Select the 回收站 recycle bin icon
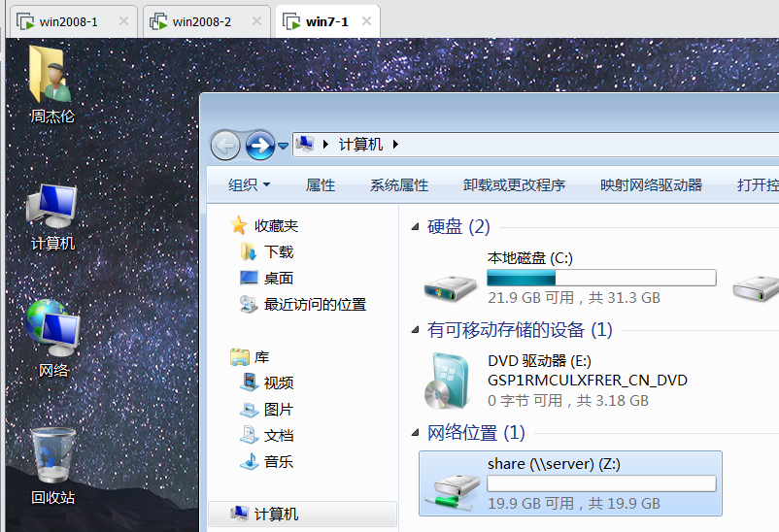Screen dimensions: 779x532 (x=53, y=466)
